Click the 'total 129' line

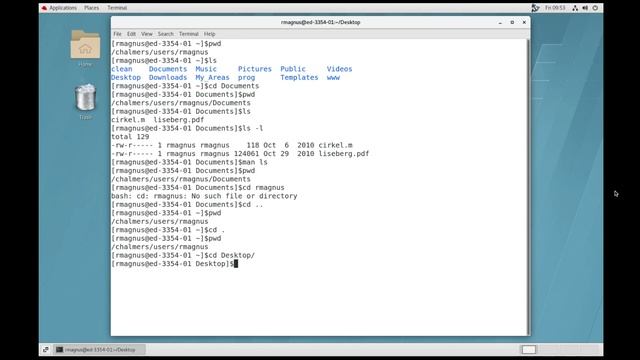click(130, 137)
